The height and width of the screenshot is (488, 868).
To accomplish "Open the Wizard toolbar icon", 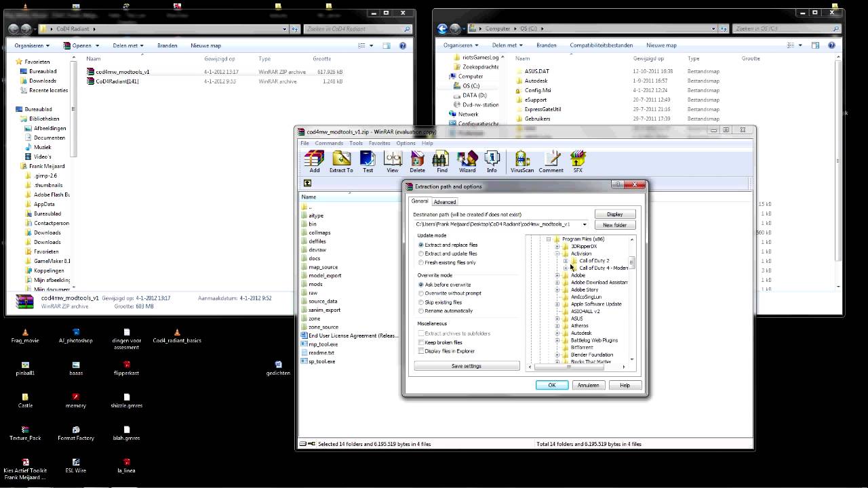I will (x=467, y=161).
